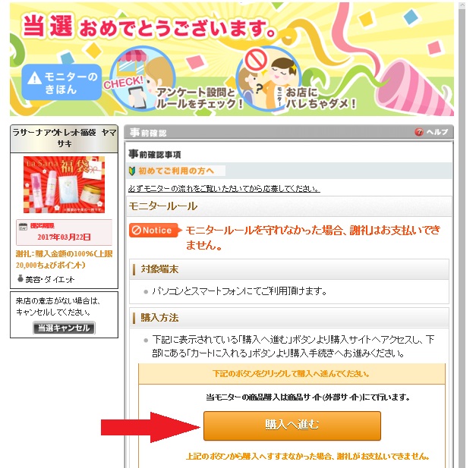Click the LaSana 福袋 product thumbnail

click(64, 184)
